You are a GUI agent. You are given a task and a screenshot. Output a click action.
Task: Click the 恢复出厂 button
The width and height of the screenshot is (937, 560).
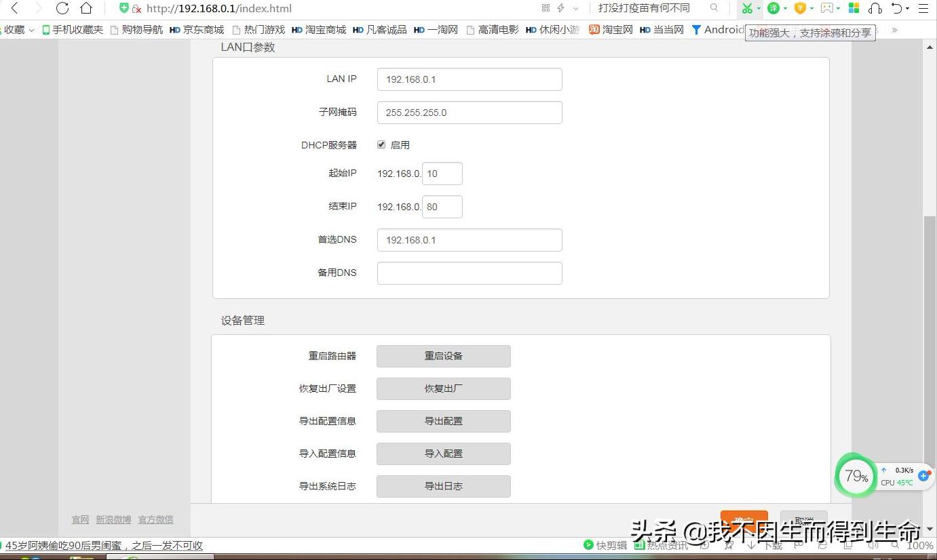(x=443, y=388)
